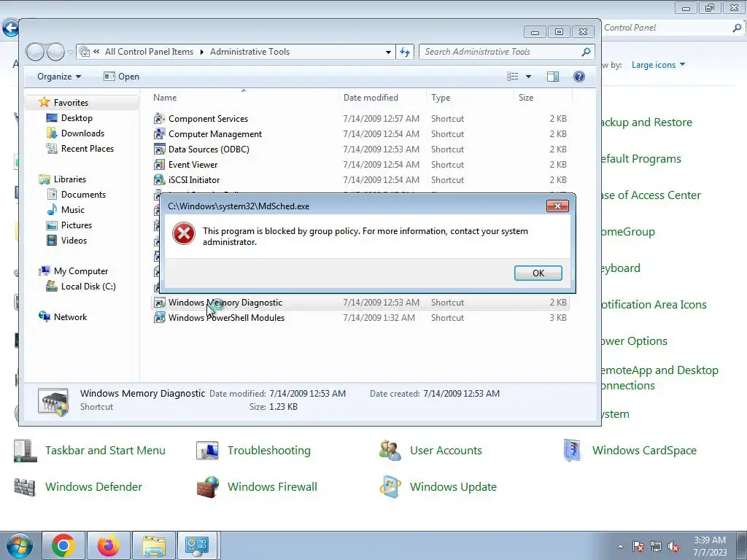This screenshot has height=560, width=747.
Task: Open Troubleshooting in Control Panel
Action: coord(268,450)
